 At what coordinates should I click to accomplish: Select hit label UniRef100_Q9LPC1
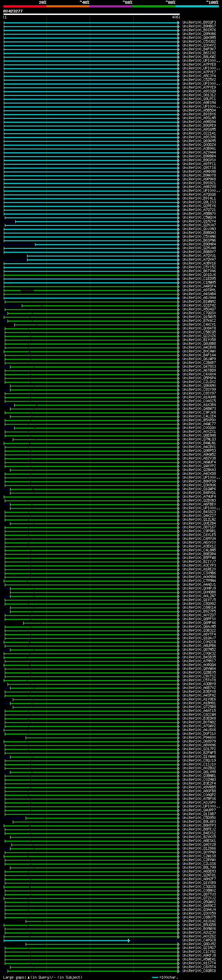tap(199, 99)
